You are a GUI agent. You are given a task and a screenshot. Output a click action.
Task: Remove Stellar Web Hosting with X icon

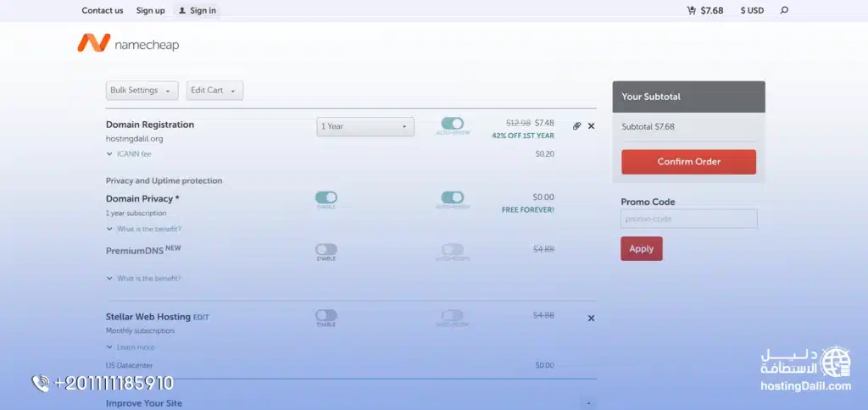click(x=591, y=319)
